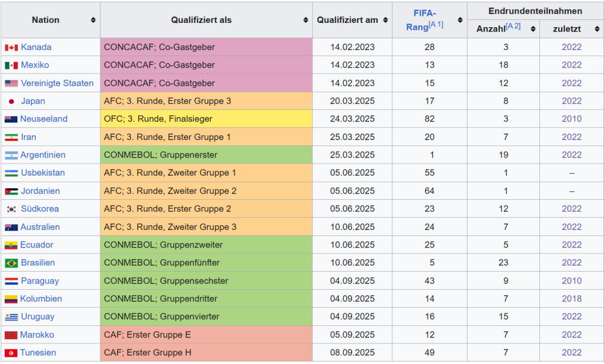
Task: Open the 2018 link in Kolumbien row
Action: pos(571,299)
